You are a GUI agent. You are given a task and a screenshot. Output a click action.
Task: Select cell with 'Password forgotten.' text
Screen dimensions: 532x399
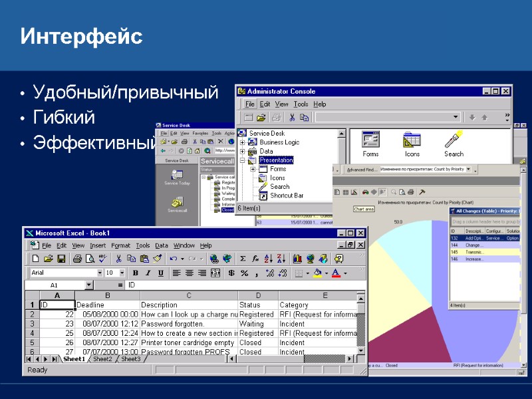tap(189, 324)
